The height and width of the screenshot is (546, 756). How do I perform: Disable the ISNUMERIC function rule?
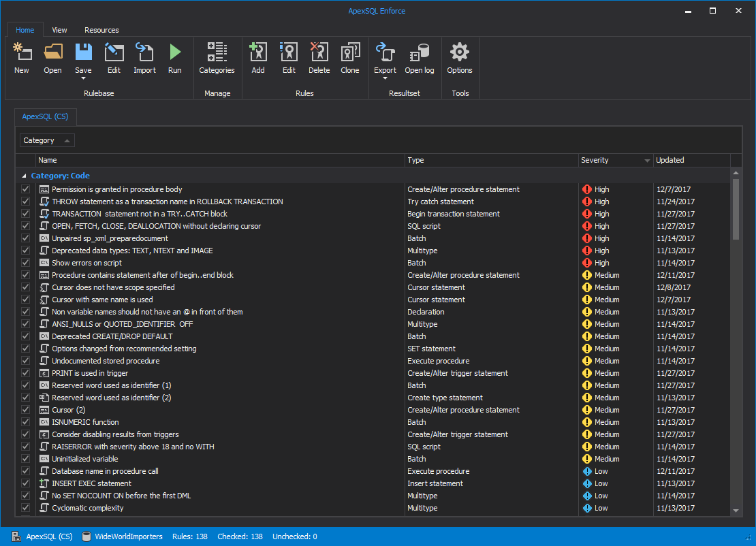click(x=25, y=422)
